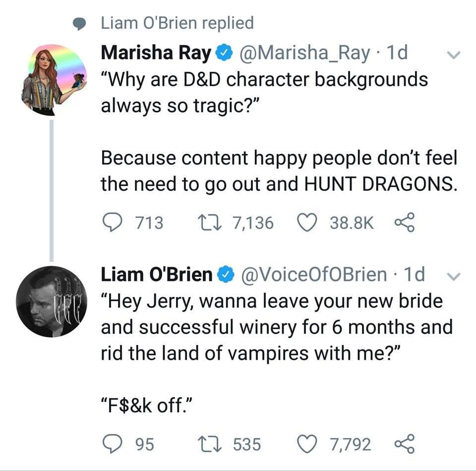Share Marisha Ray's tweet
Screen dimensions: 476x471
pyautogui.click(x=403, y=223)
